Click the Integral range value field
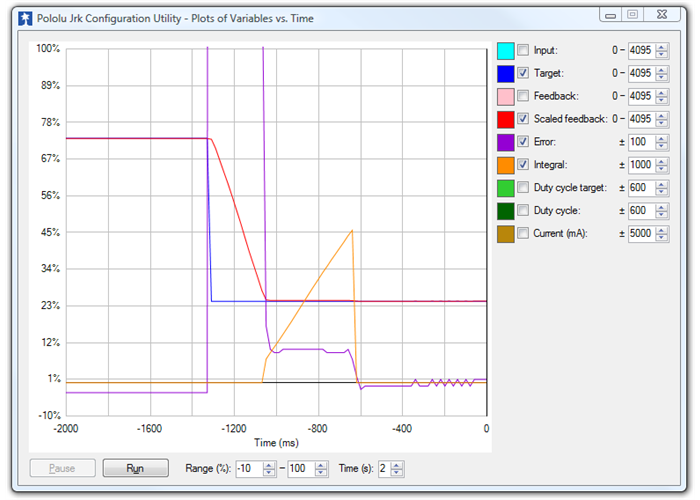Viewport: 700px width, 500px height. pos(640,165)
